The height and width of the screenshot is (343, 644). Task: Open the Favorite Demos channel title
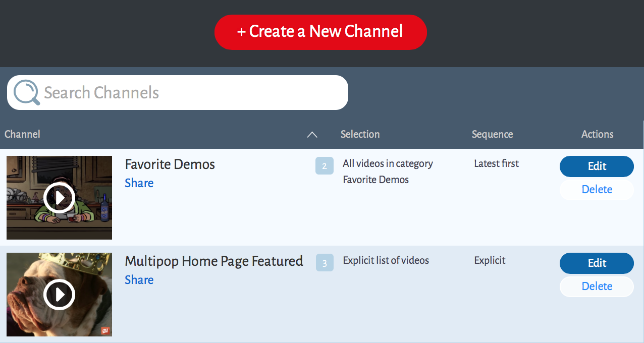(x=170, y=164)
